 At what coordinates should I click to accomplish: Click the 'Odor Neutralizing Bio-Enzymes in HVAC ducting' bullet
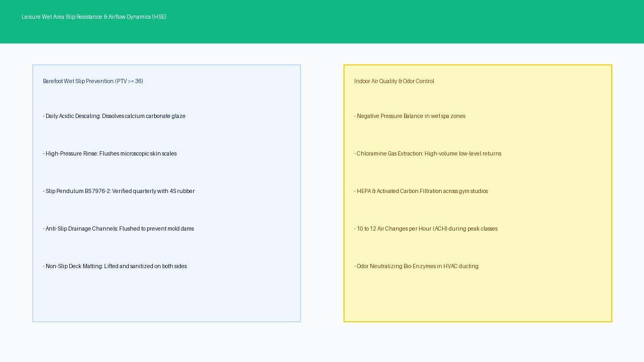pyautogui.click(x=416, y=266)
